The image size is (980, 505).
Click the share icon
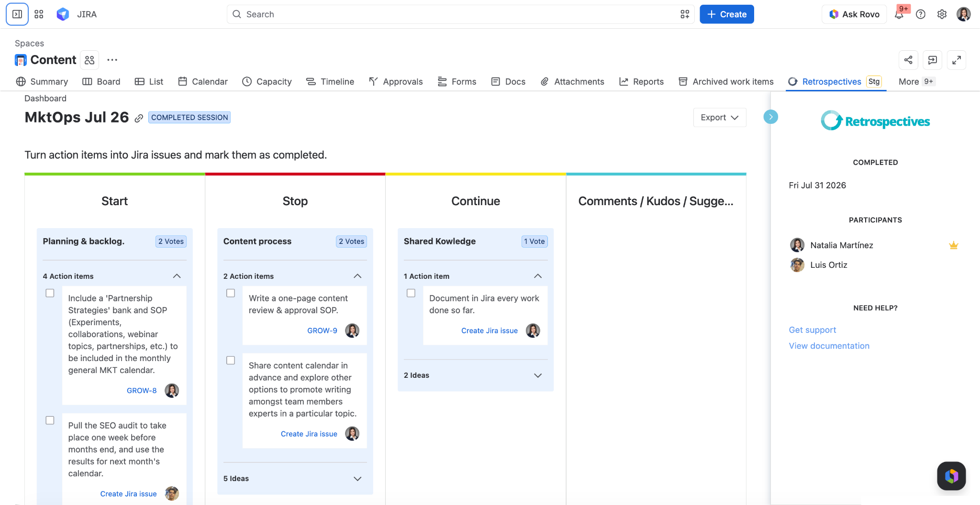click(908, 60)
